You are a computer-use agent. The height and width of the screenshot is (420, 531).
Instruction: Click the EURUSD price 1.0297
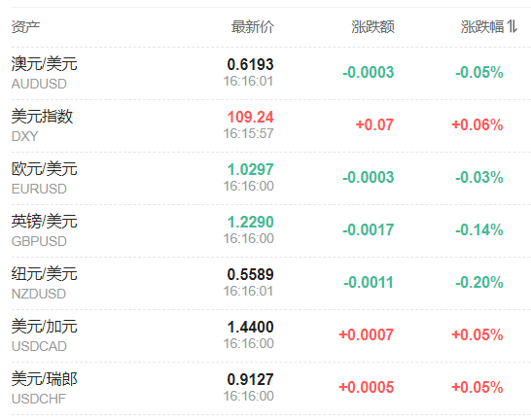pos(250,169)
